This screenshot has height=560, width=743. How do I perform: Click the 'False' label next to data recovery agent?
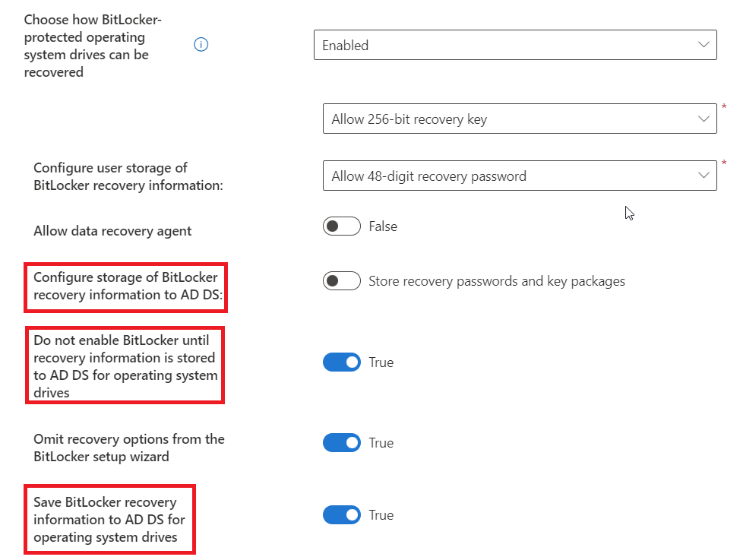[x=383, y=226]
